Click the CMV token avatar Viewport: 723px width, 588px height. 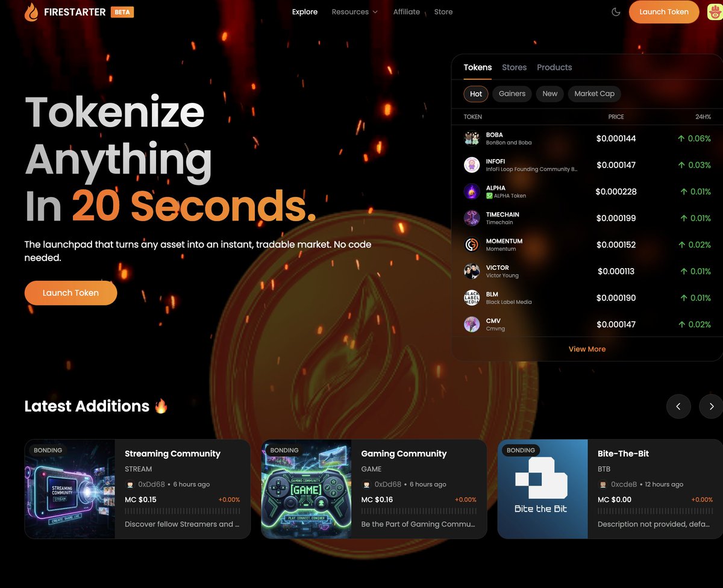pos(472,324)
